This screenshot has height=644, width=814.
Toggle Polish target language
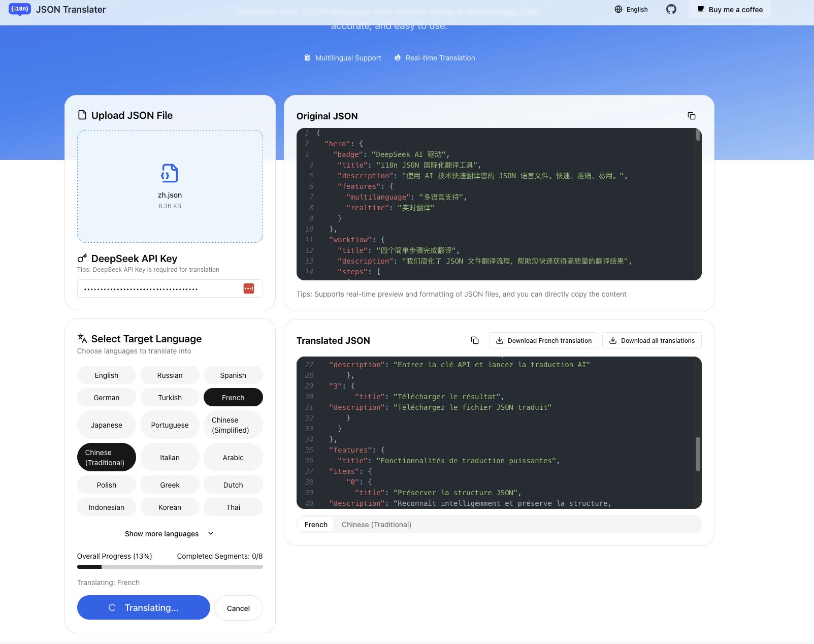(x=107, y=485)
